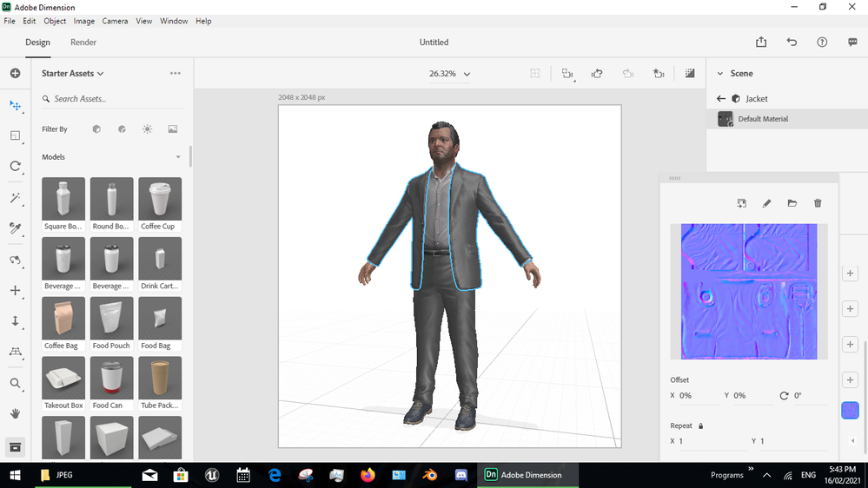Image resolution: width=868 pixels, height=488 pixels.
Task: Click the Frame Selection camera icon
Action: [x=567, y=74]
